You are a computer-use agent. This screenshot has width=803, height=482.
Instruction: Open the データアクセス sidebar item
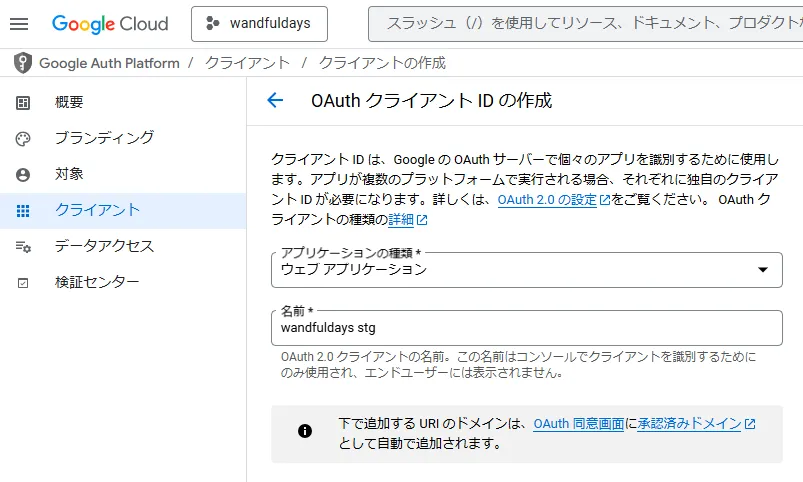(x=123, y=246)
